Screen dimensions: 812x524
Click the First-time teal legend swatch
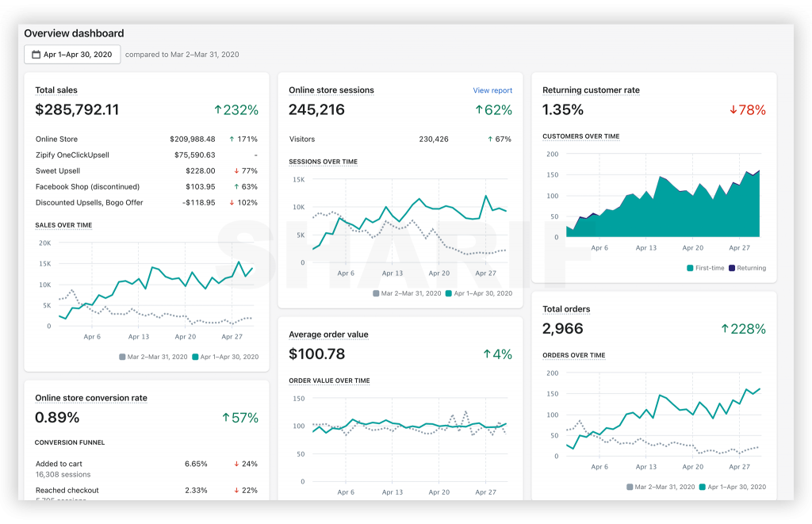click(x=690, y=268)
